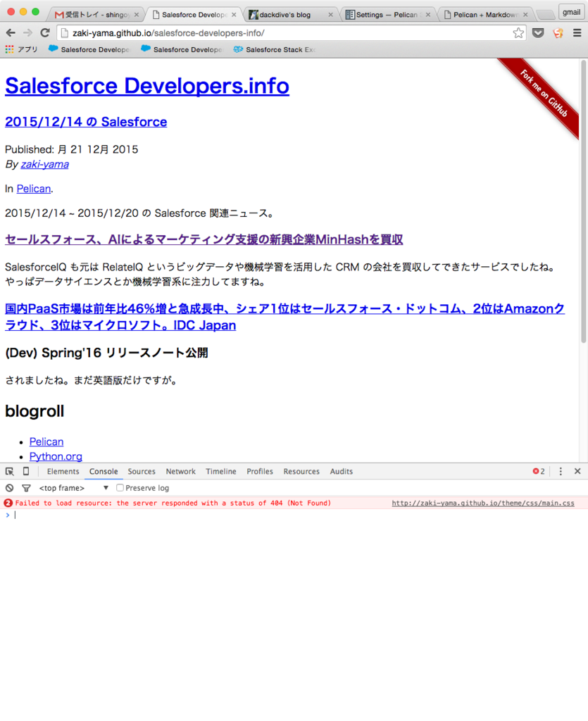Open the Elements panel in DevTools

pos(63,471)
